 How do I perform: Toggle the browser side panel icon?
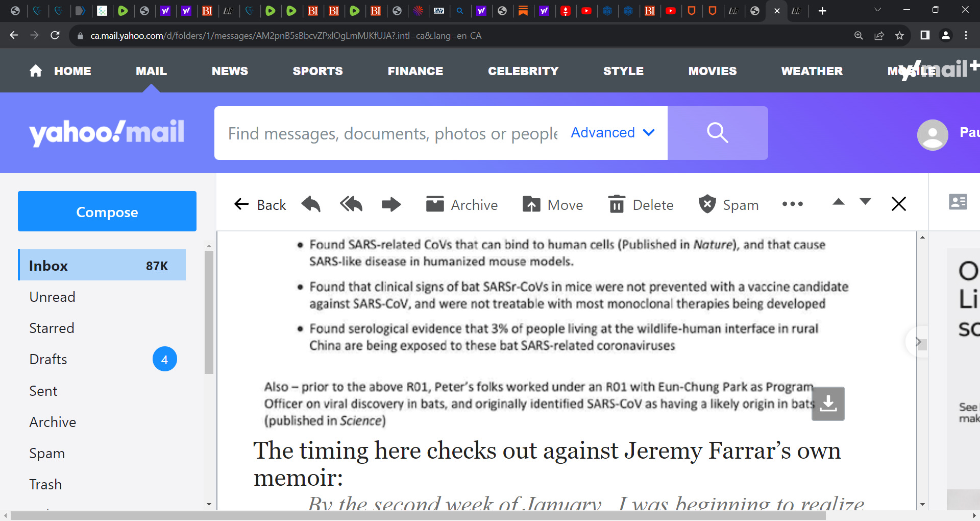coord(925,35)
